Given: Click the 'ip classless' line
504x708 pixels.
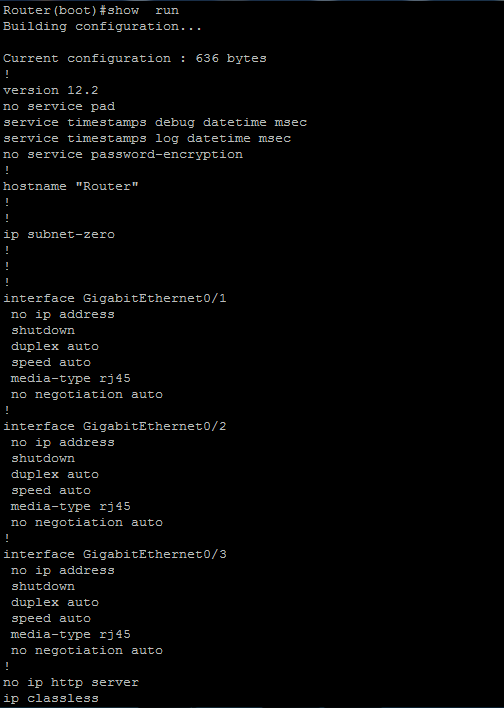Looking at the screenshot, I should [51, 699].
